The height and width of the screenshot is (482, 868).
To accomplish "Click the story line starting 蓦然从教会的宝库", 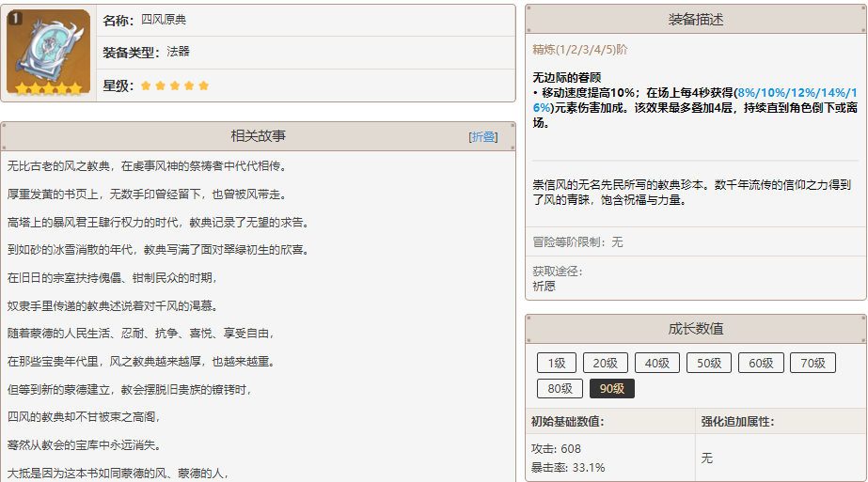I will click(84, 445).
